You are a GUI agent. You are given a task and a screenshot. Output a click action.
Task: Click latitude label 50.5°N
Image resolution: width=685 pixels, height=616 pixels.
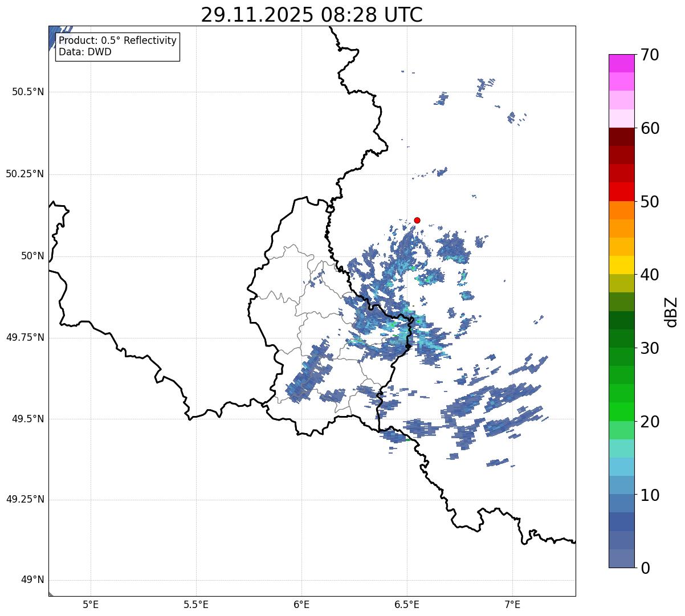click(x=28, y=92)
